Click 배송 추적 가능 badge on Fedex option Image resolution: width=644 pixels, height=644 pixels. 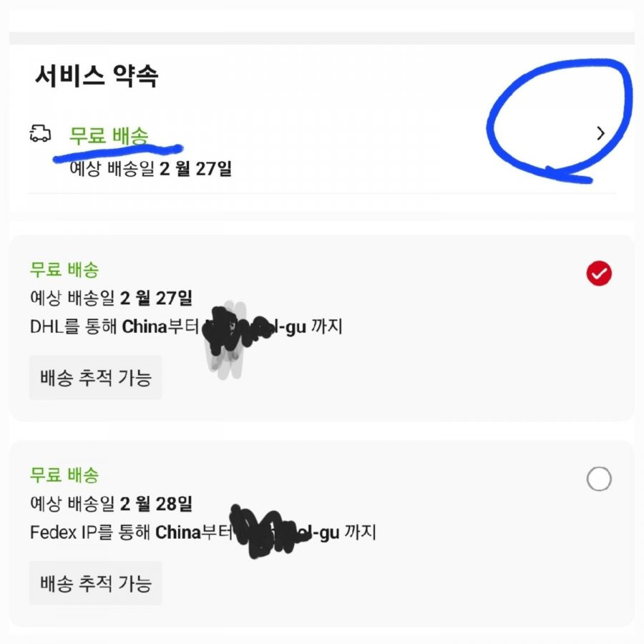tap(95, 583)
